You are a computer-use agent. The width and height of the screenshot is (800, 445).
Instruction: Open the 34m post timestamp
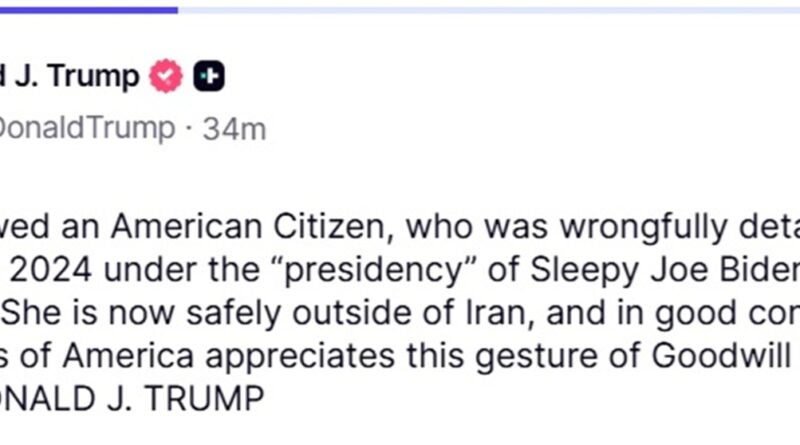234,129
